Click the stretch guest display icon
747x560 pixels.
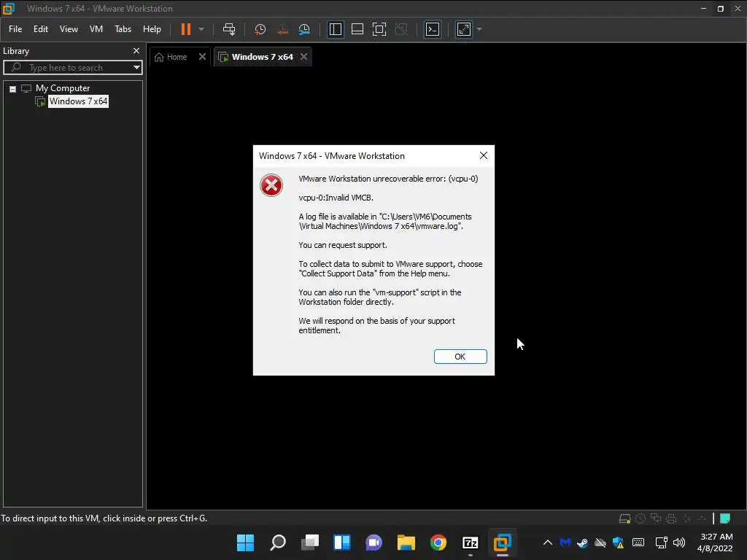pyautogui.click(x=464, y=29)
